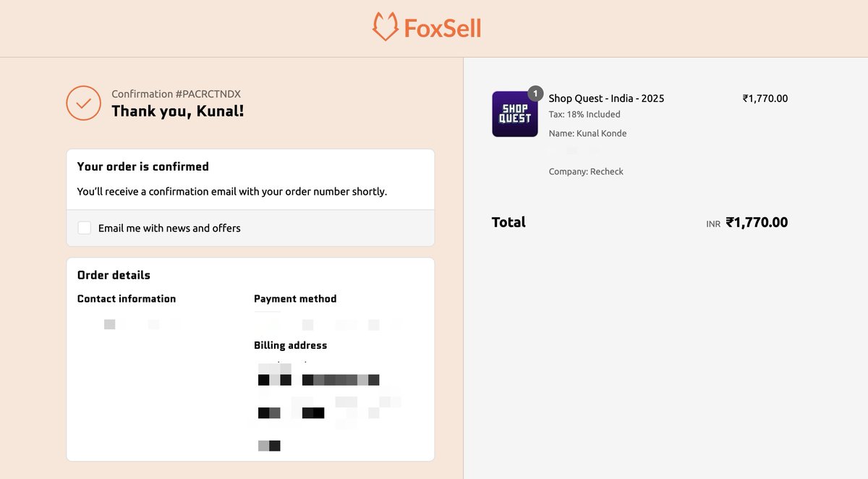The height and width of the screenshot is (479, 868).
Task: Click the 'Thank you, Kunal!' heading
Action: [177, 111]
